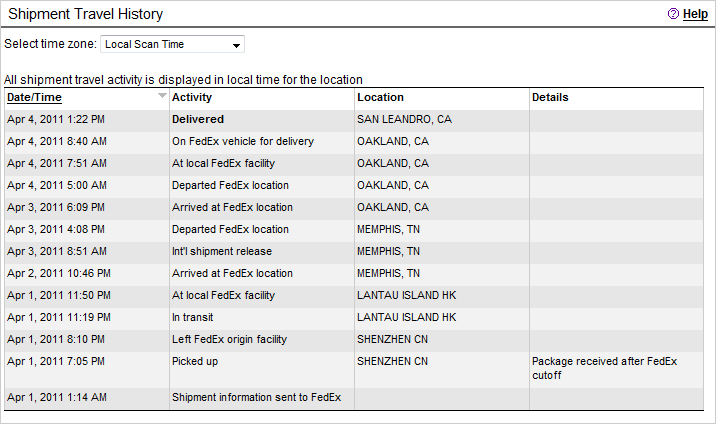The height and width of the screenshot is (424, 716).
Task: Click the Details column header
Action: (550, 97)
